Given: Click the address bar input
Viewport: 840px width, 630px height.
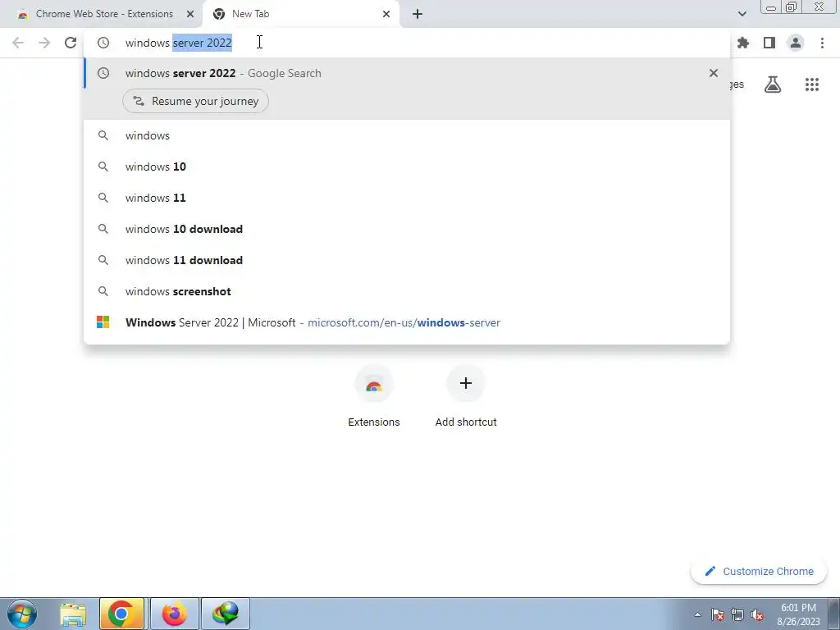Looking at the screenshot, I should (407, 43).
